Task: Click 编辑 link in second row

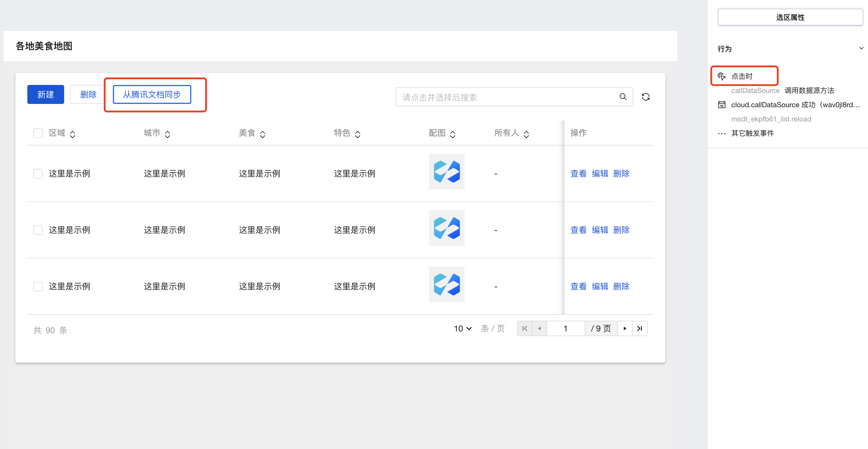Action: pos(600,230)
